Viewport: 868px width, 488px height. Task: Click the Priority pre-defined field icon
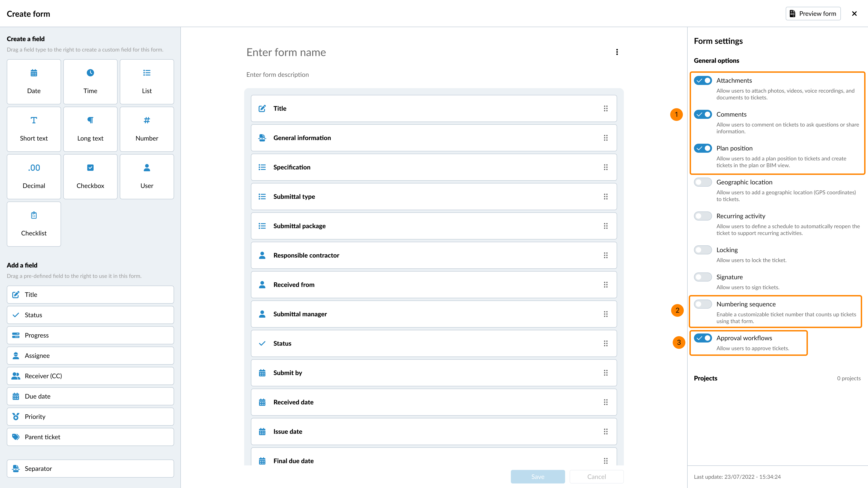[16, 417]
